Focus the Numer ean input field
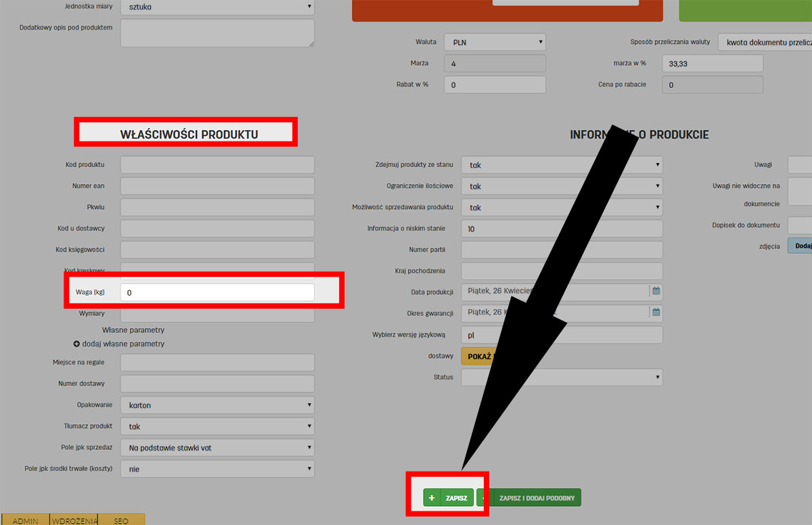Viewport: 812px width, 525px height. tap(217, 186)
